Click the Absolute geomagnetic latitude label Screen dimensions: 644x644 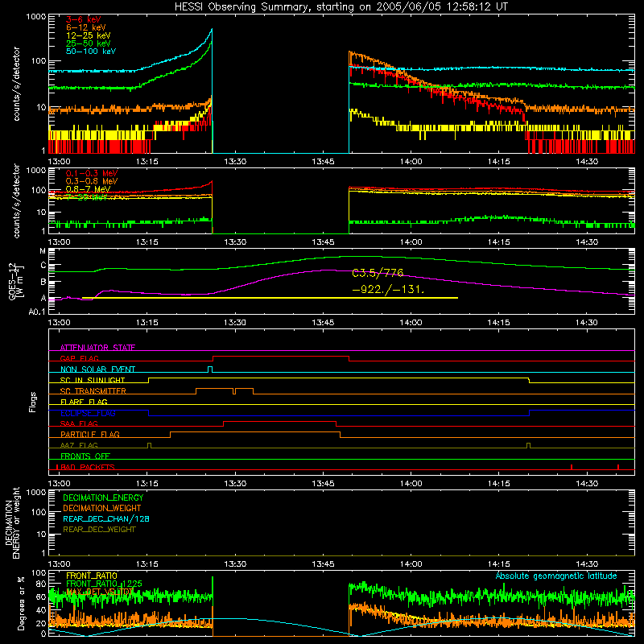coord(556,576)
